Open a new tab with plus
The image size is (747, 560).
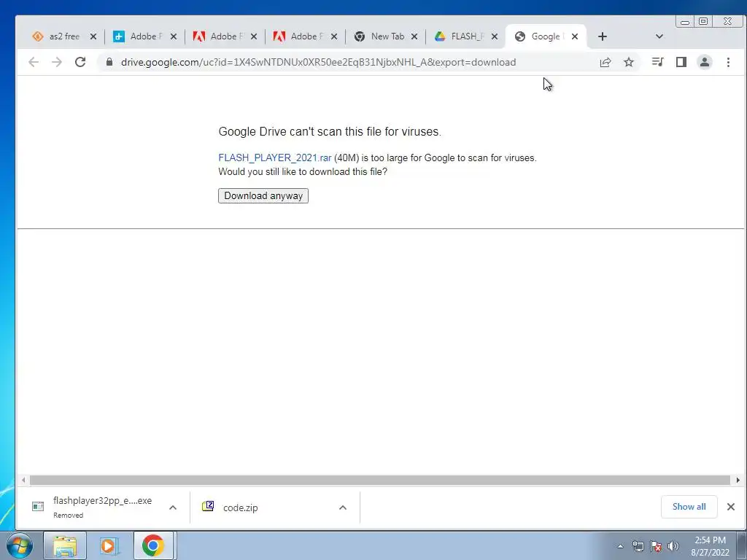602,36
